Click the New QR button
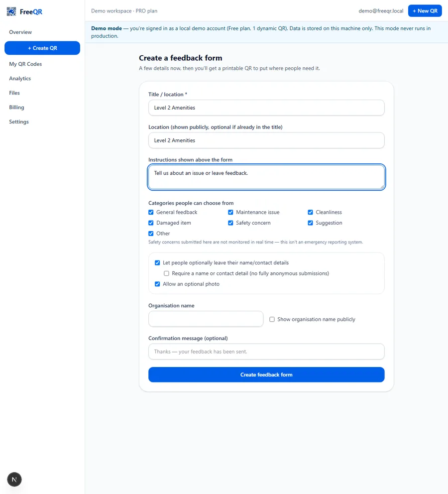The image size is (448, 494). click(x=425, y=11)
